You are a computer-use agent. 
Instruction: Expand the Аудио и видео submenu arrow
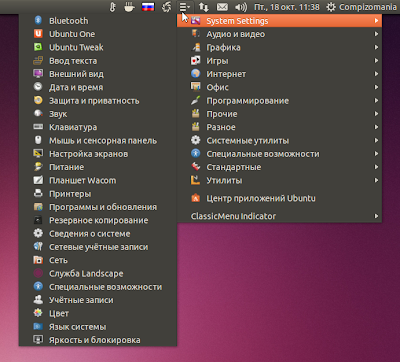(376, 34)
